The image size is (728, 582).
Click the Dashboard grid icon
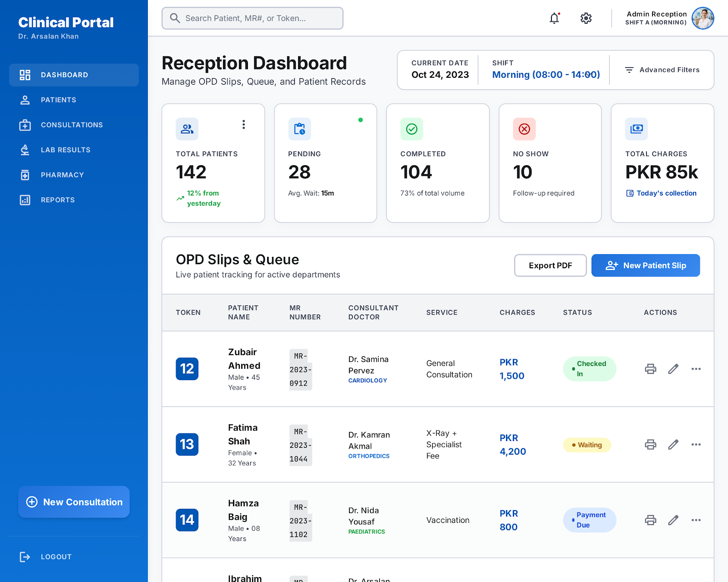tap(25, 75)
